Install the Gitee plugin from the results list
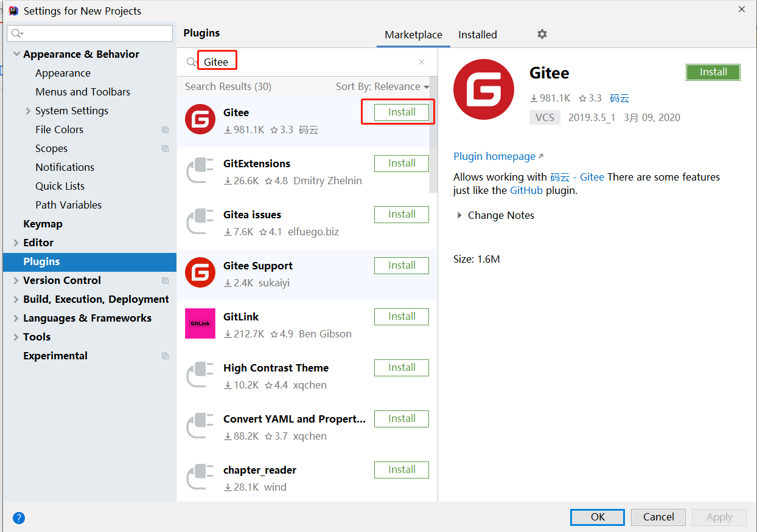Viewport: 757px width, 532px height. 402,112
